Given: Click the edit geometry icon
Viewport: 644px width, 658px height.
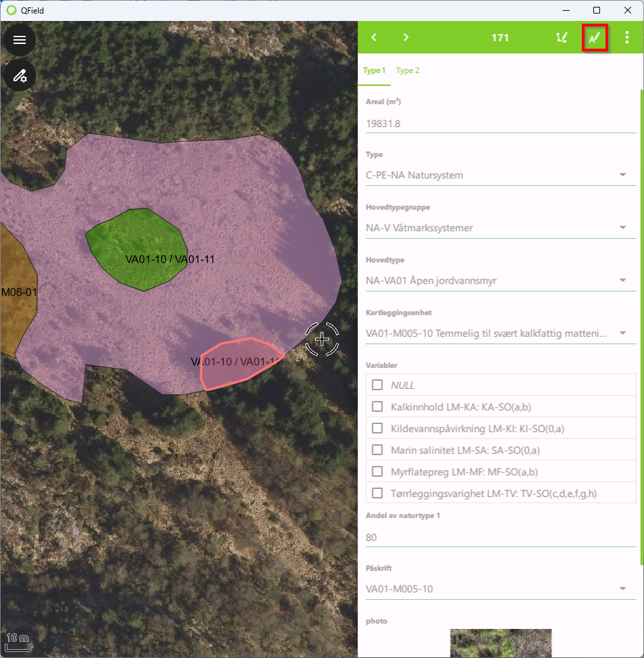Looking at the screenshot, I should click(x=561, y=38).
